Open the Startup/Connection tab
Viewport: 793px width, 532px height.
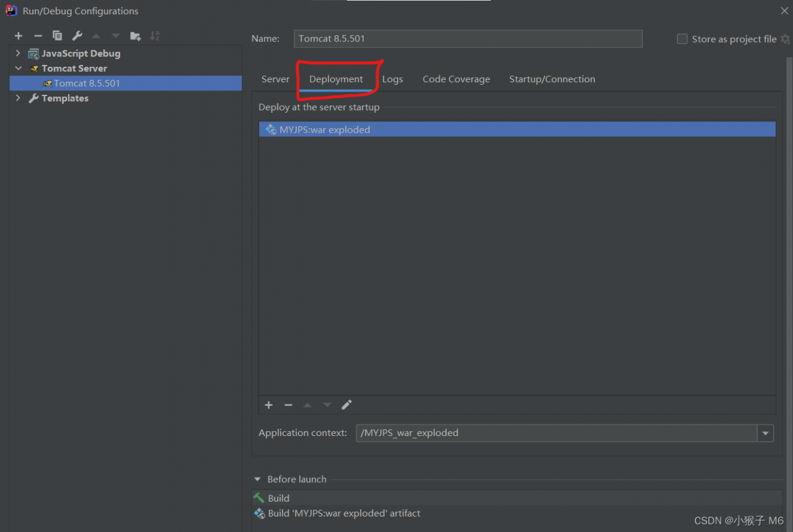click(x=552, y=79)
